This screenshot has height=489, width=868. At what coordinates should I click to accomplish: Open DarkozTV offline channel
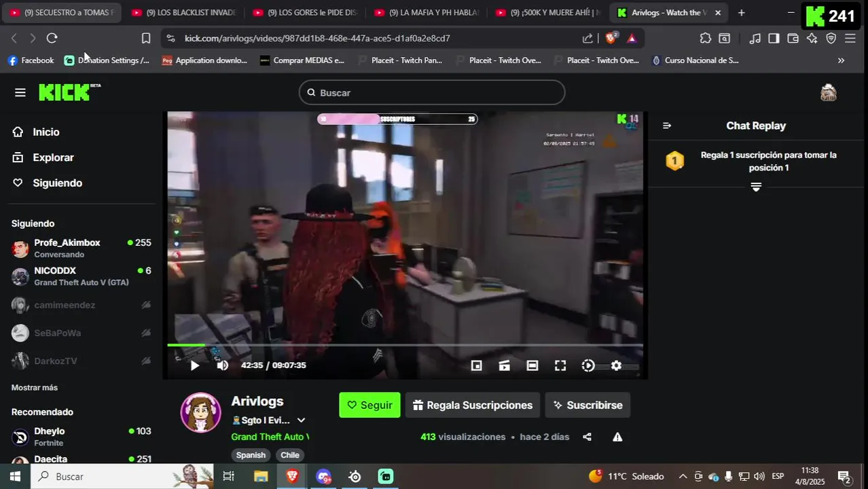82,361
